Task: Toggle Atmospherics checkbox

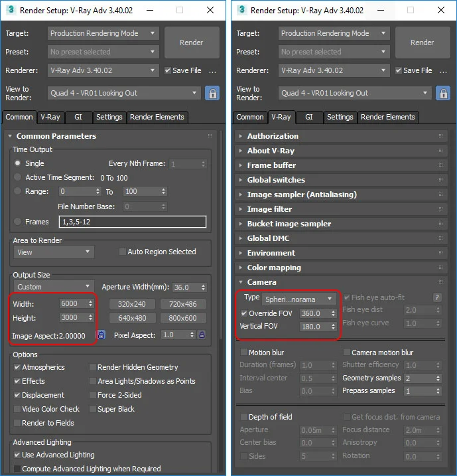Action: (x=17, y=367)
